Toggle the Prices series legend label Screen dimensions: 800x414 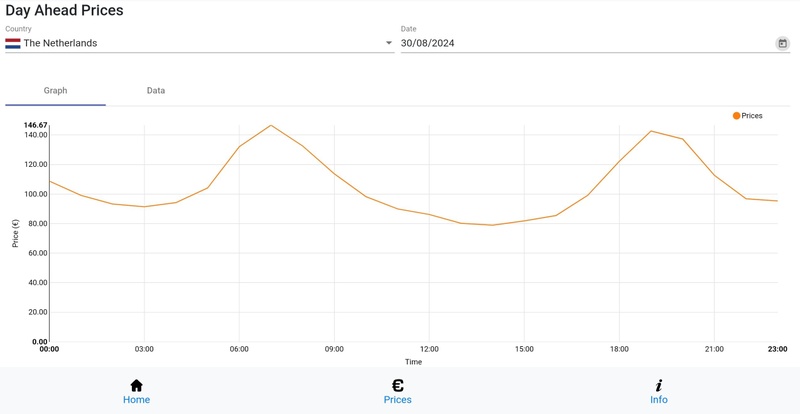752,116
